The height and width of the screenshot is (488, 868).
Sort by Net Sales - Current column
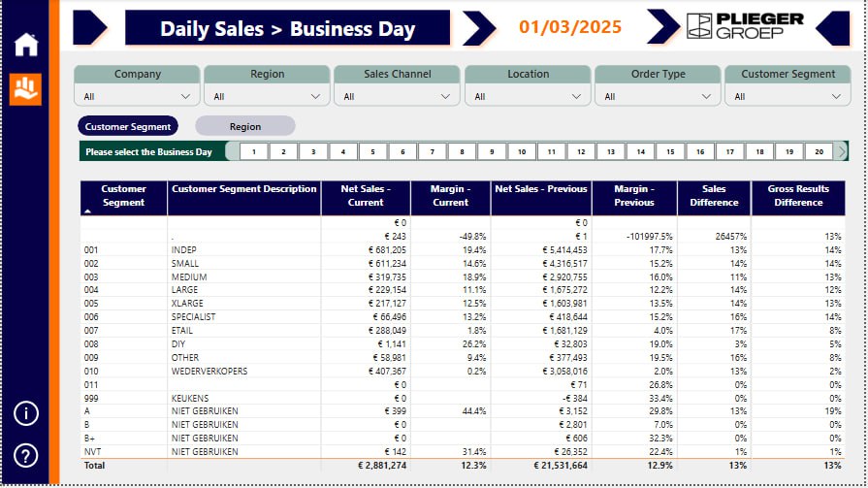coord(365,196)
